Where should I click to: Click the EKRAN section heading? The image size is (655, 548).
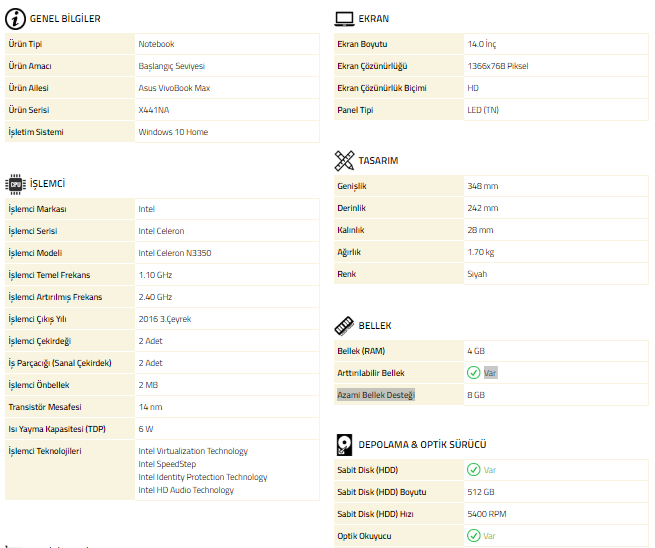(373, 19)
